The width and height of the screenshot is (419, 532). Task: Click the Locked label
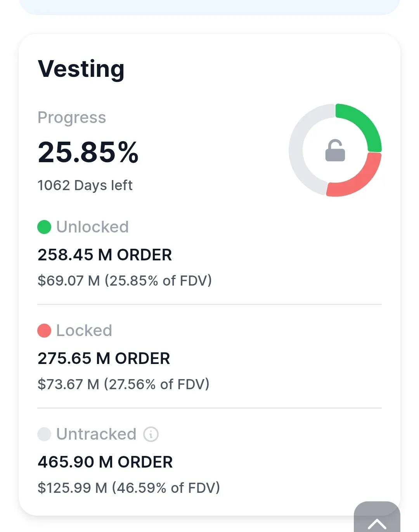tap(84, 331)
